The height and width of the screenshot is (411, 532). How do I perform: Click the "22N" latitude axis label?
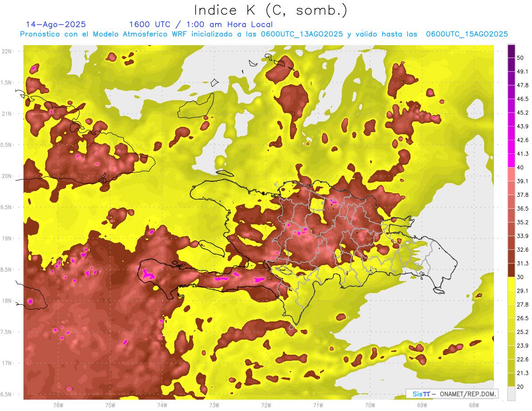(6, 51)
